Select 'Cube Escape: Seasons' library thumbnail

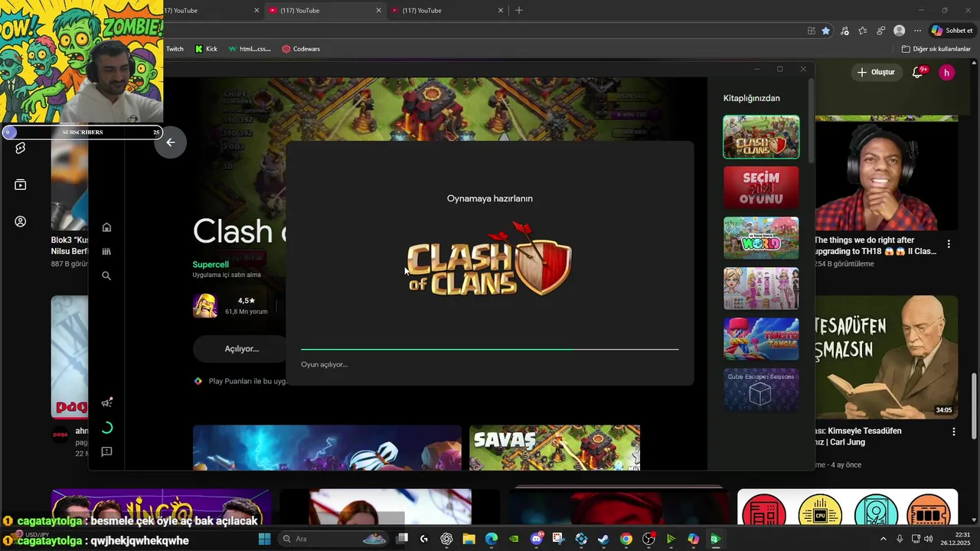click(761, 390)
